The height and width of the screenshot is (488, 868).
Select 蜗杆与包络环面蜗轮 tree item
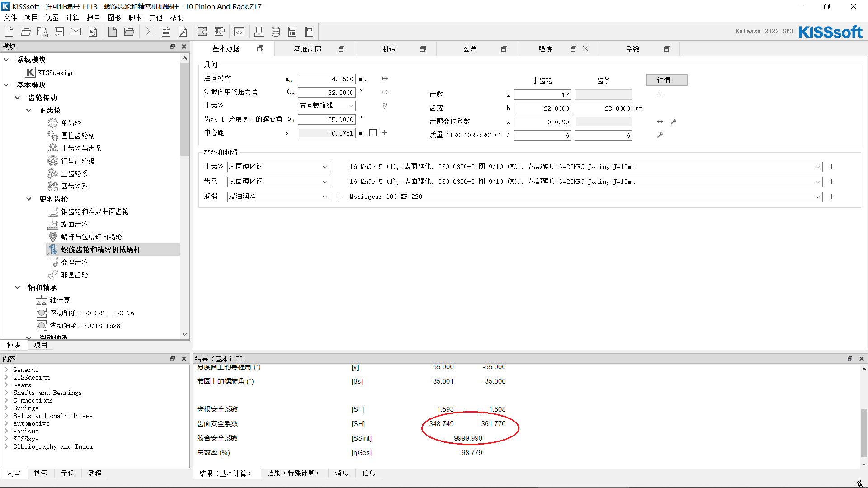tap(91, 237)
